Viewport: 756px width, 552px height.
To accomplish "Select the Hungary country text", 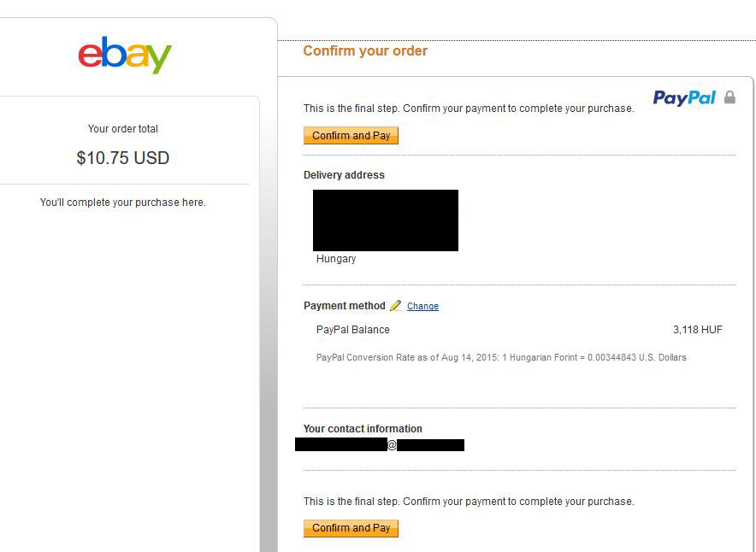I will (336, 259).
